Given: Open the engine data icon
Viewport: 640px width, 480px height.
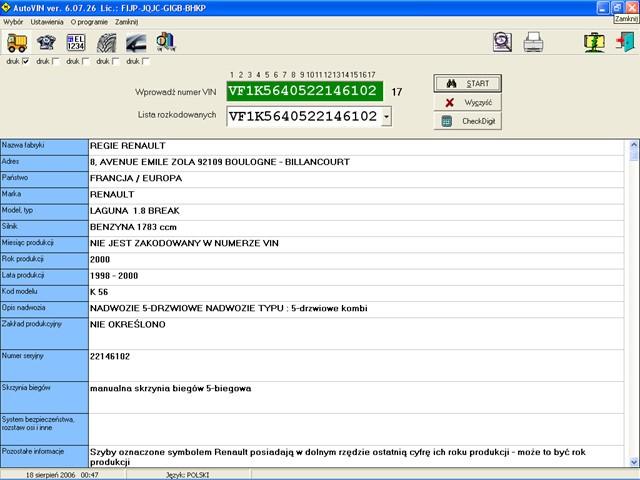Looking at the screenshot, I should click(x=46, y=42).
